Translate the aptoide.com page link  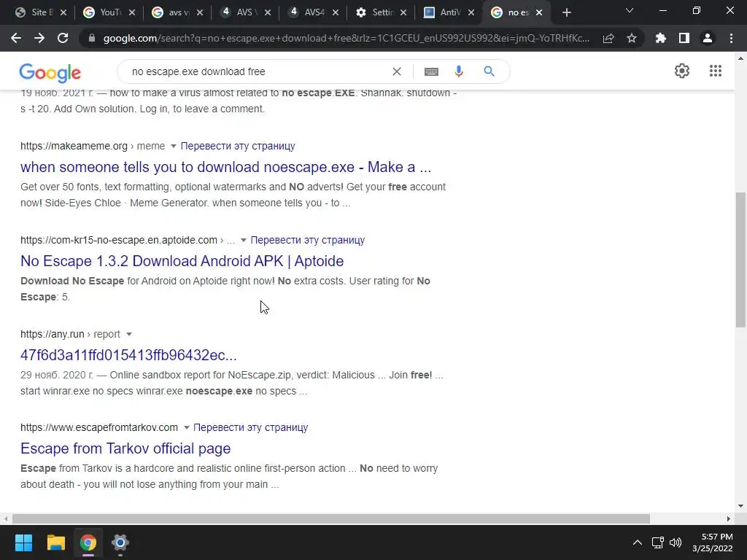308,240
